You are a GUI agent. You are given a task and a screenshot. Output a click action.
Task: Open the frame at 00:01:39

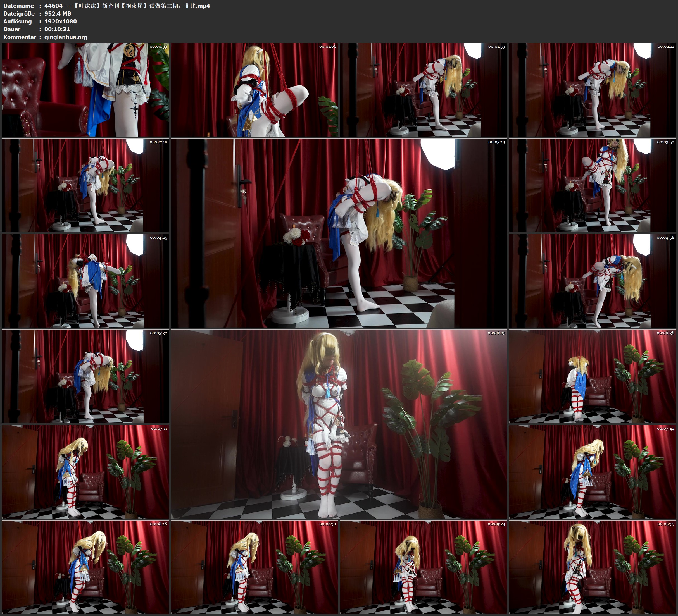pyautogui.click(x=424, y=89)
